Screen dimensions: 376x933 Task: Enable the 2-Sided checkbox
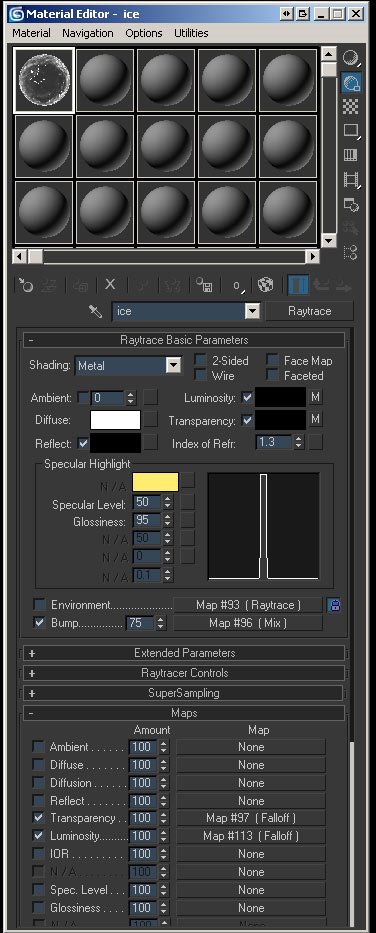[x=201, y=360]
